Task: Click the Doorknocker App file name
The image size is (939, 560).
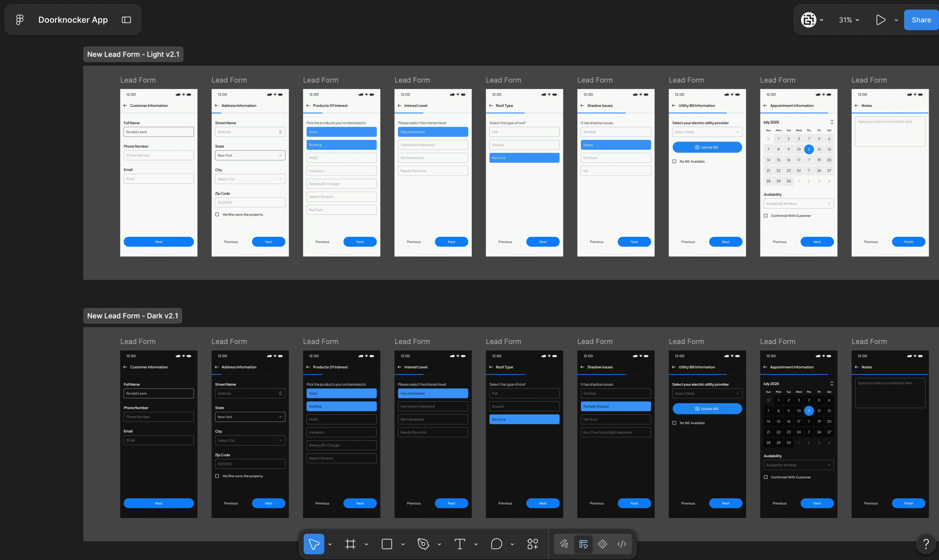Action: click(73, 20)
